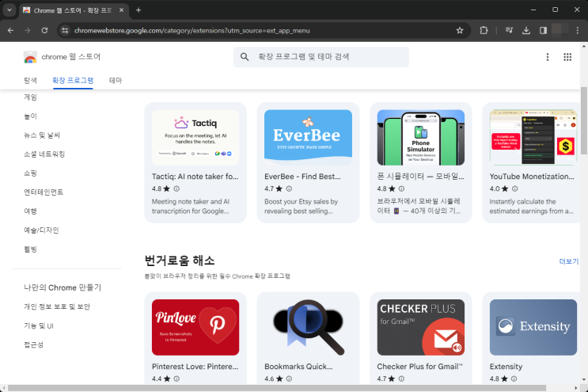Image resolution: width=588 pixels, height=392 pixels.
Task: Open the EverBee extension thumbnail
Action: [308, 137]
